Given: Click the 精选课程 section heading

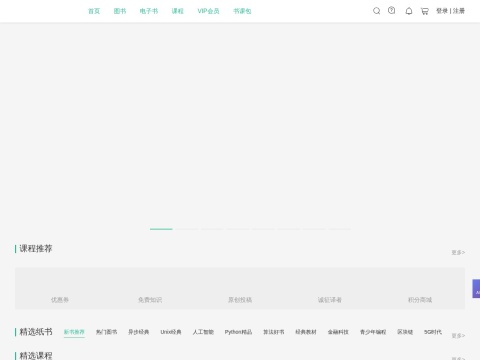Looking at the screenshot, I should tap(36, 355).
